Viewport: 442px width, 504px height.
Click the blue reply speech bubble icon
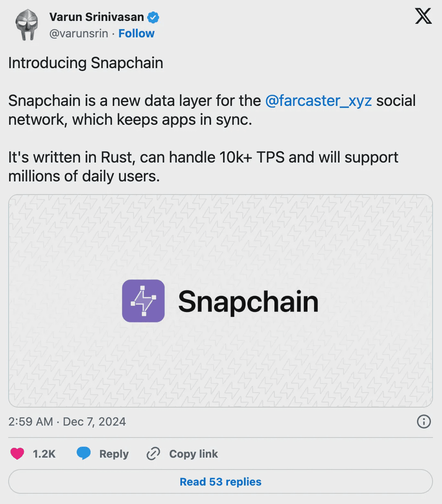tap(84, 454)
